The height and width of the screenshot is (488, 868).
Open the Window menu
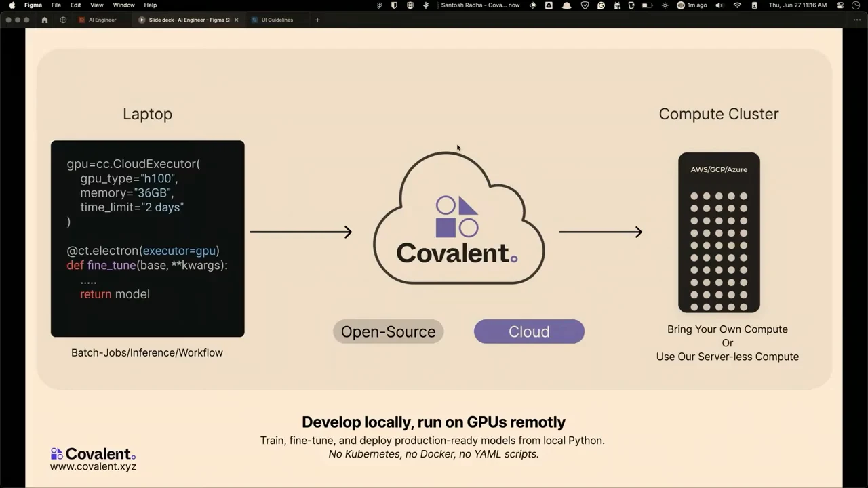[x=123, y=5]
